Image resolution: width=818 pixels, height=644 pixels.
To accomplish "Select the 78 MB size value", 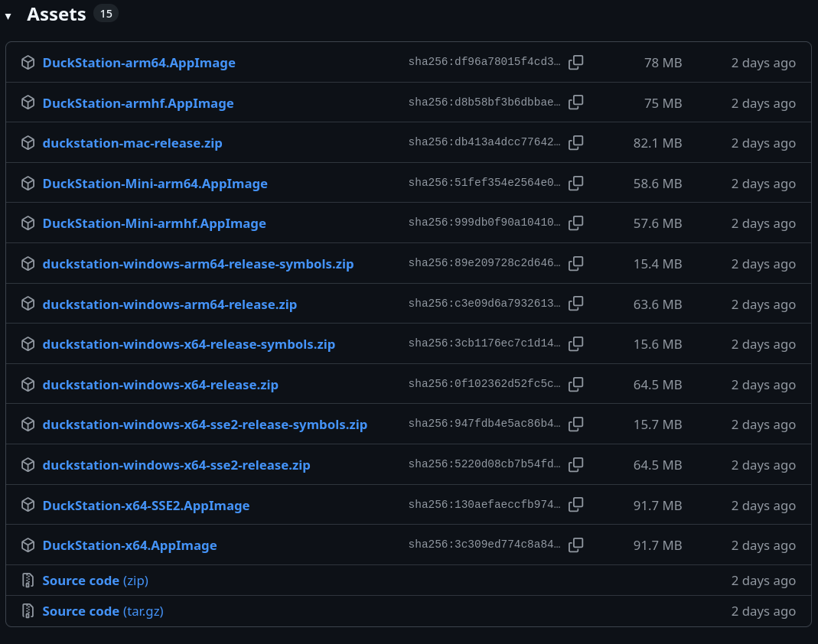I will (663, 63).
